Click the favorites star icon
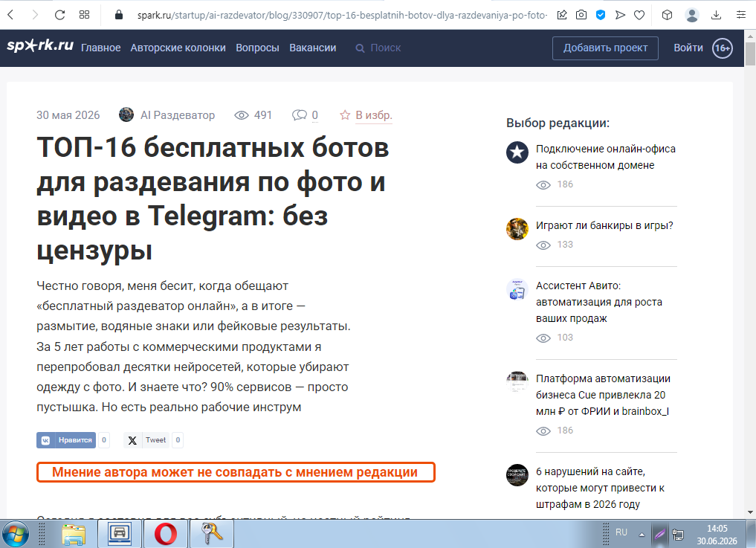The image size is (756, 548). click(345, 115)
